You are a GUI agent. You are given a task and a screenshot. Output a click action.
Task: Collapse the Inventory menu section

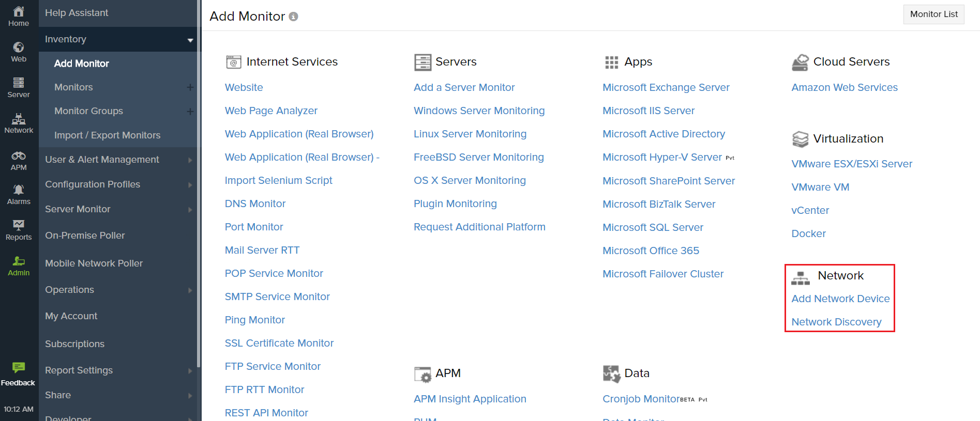coord(190,40)
